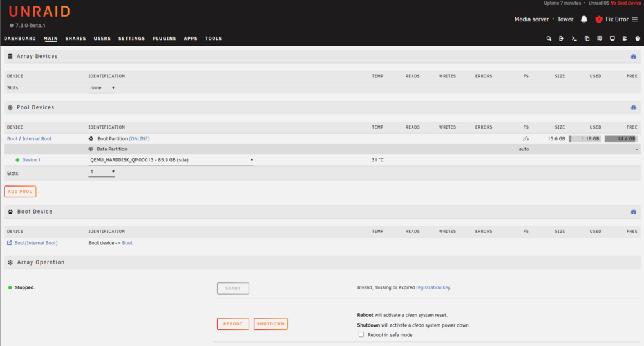
Task: Click the Array Devices utilization icon
Action: tap(634, 57)
